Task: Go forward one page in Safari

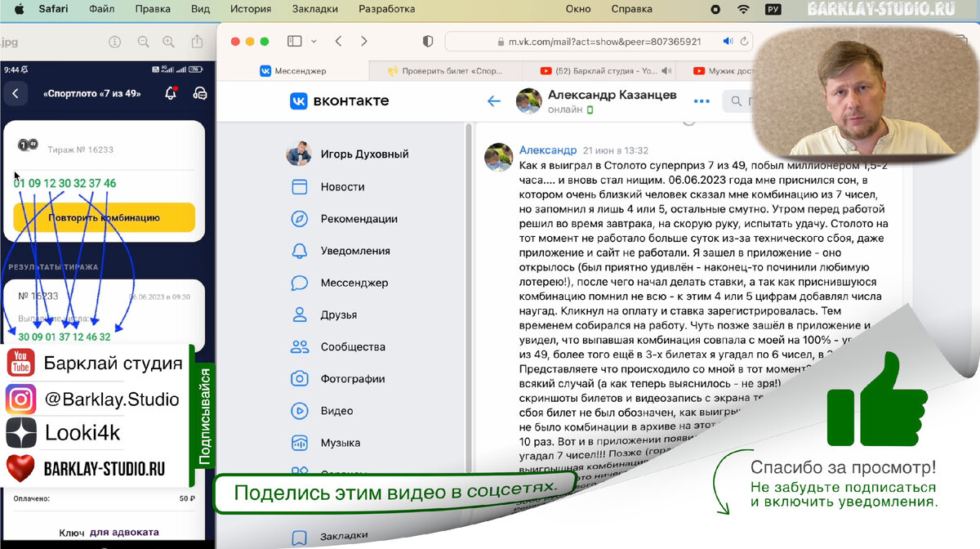Action: (364, 41)
